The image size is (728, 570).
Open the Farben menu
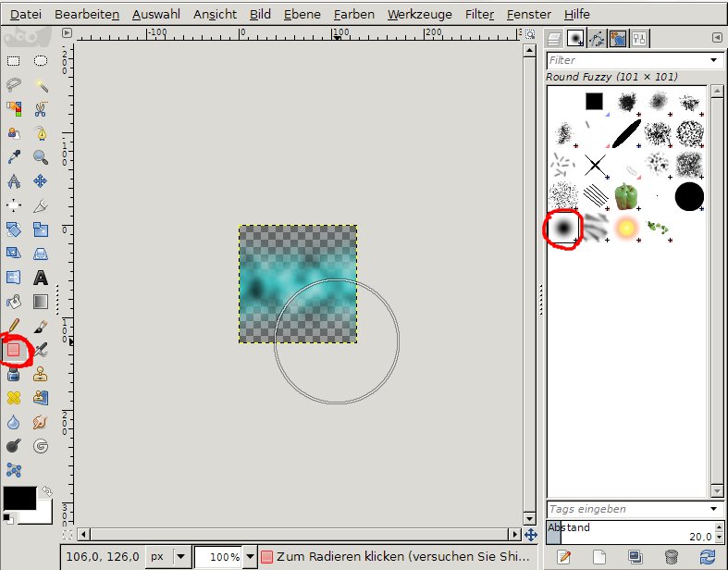point(353,15)
